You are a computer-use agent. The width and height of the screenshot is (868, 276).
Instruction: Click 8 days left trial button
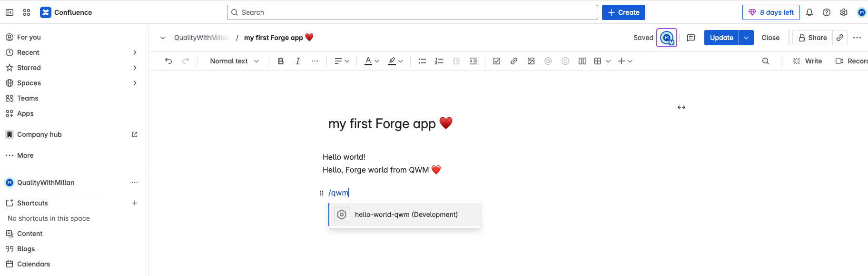click(x=771, y=12)
